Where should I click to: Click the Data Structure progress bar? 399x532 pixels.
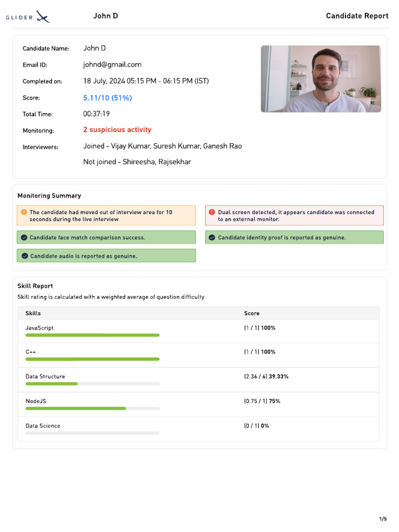(x=92, y=384)
